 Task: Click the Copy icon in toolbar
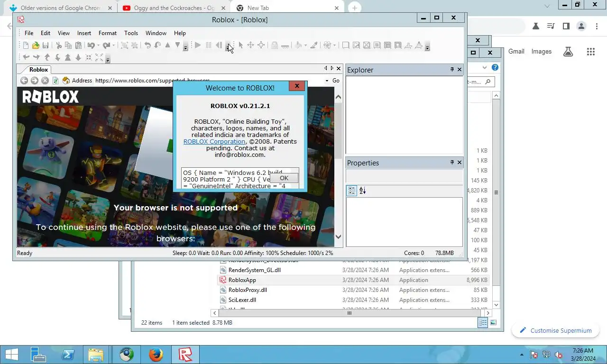click(68, 45)
